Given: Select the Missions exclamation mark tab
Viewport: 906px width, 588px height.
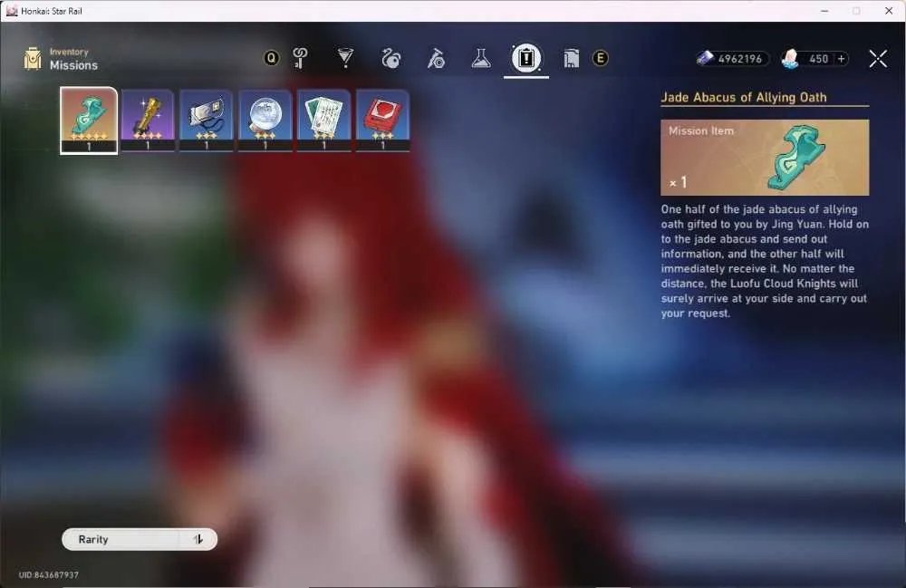Looking at the screenshot, I should click(x=525, y=58).
